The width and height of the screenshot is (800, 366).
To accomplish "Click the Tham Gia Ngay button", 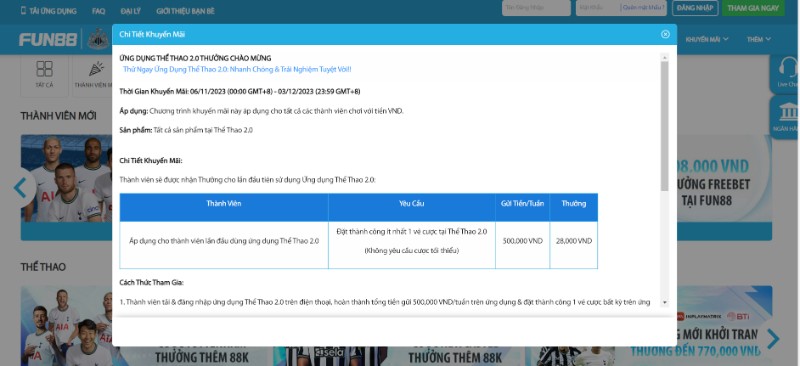I will coord(753,8).
